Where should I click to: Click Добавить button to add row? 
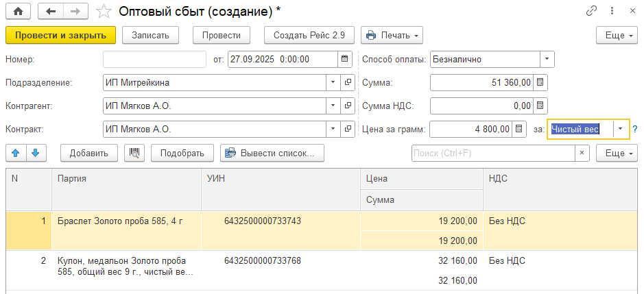89,153
